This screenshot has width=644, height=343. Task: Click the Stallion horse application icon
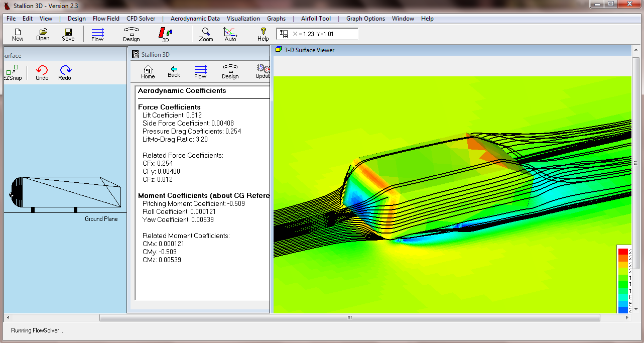pos(7,6)
